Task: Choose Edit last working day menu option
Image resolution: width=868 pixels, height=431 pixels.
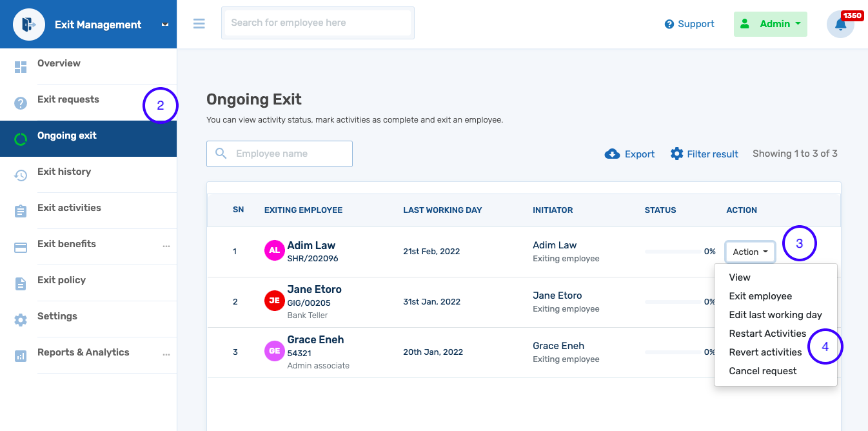Action: [775, 315]
